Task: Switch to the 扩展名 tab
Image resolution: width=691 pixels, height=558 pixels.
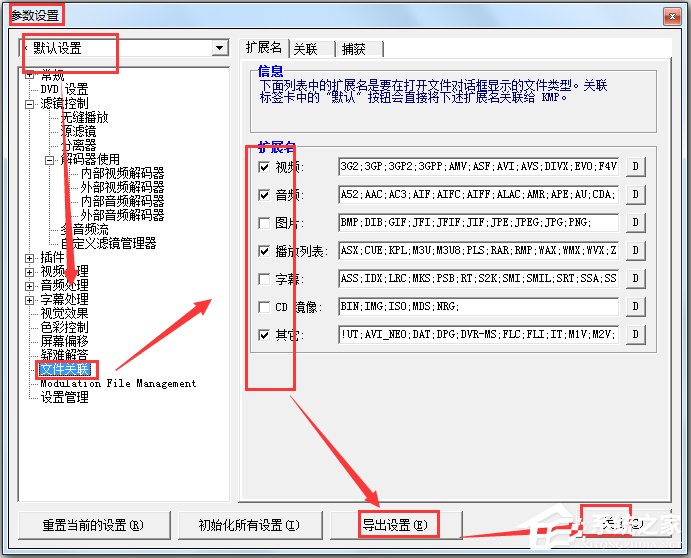Action: [x=264, y=48]
